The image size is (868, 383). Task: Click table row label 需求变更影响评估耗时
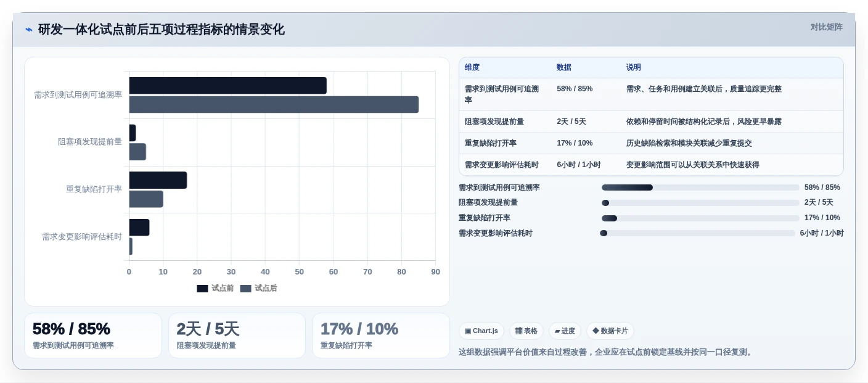tap(502, 165)
